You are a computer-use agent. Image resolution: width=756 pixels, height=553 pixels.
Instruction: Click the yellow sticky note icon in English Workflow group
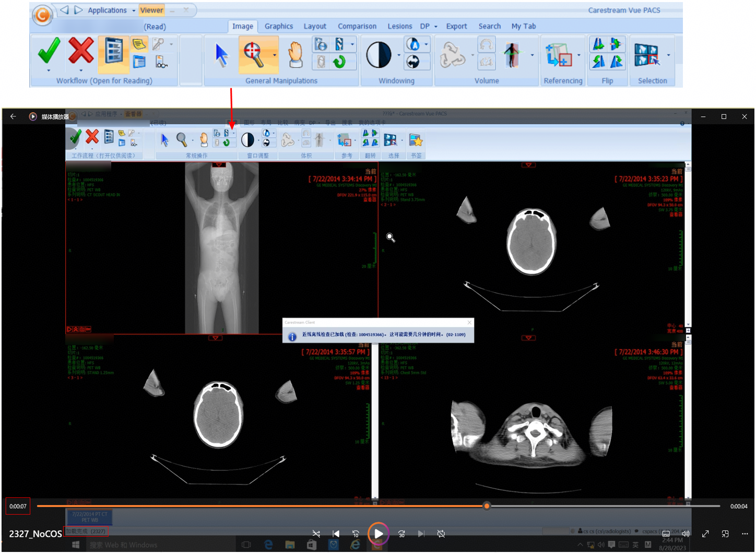point(139,44)
